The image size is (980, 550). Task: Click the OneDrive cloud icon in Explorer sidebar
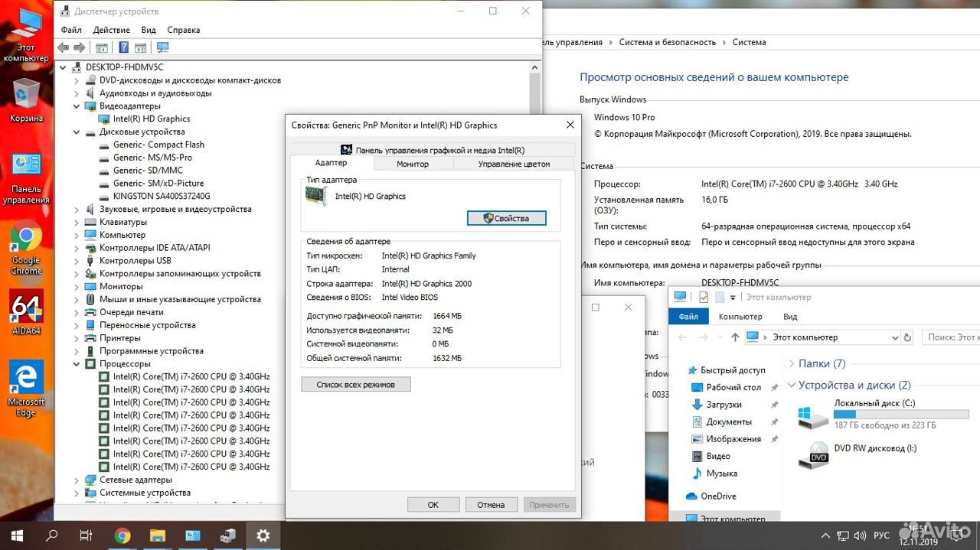click(x=691, y=496)
